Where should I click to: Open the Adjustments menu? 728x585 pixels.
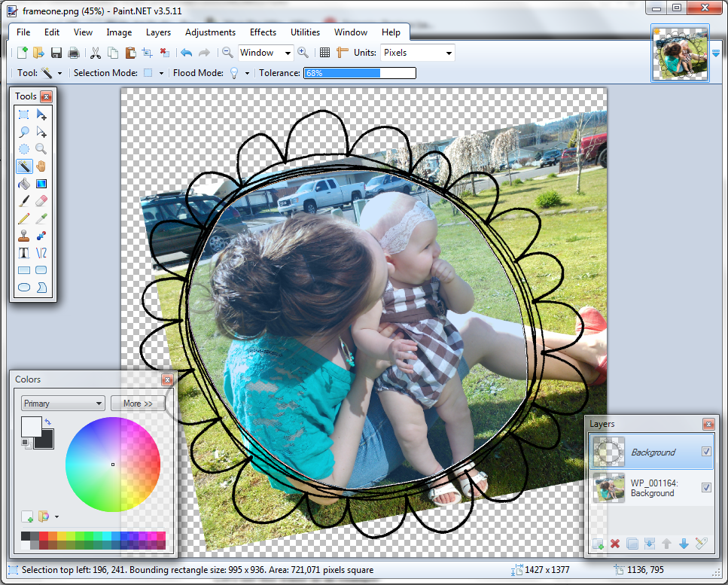(x=210, y=32)
